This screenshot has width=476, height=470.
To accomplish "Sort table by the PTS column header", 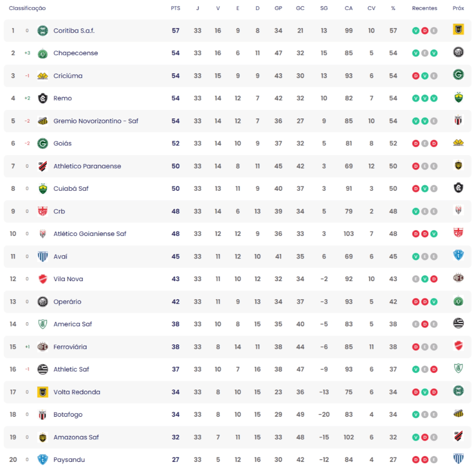I will click(x=175, y=9).
